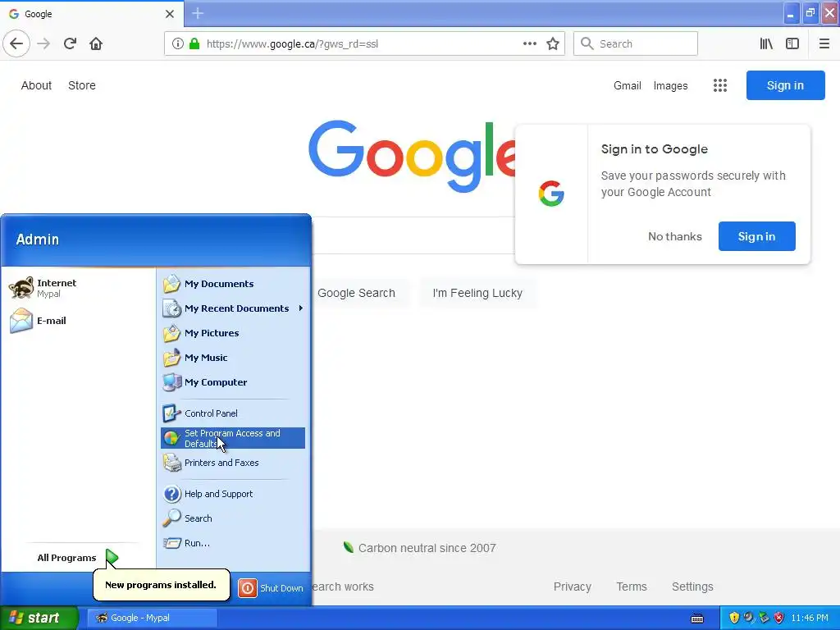Click I'm Feeling Lucky button
840x630 pixels.
tap(477, 293)
